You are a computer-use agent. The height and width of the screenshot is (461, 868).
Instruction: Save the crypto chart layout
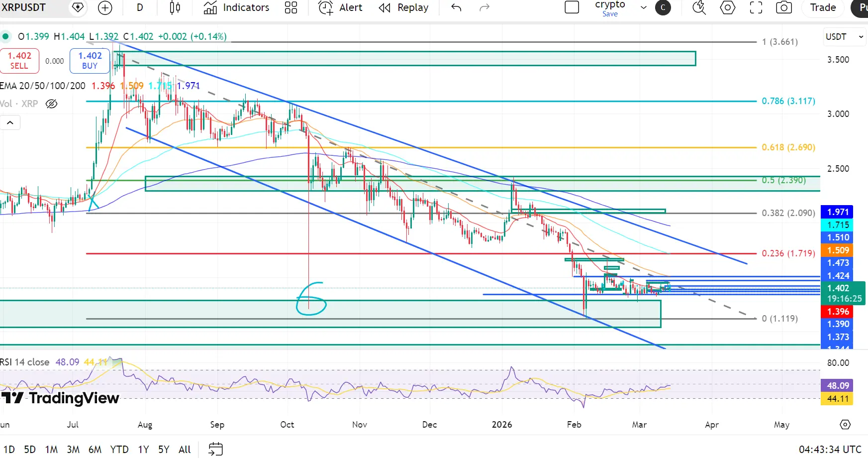[610, 14]
